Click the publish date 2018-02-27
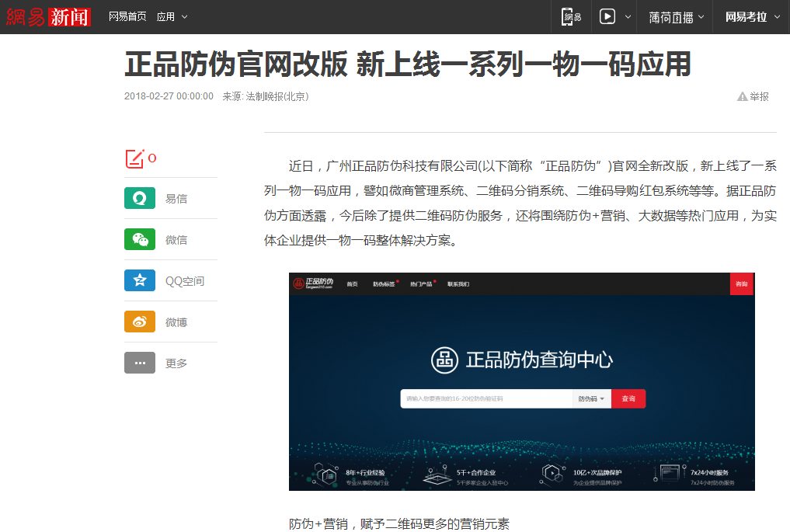This screenshot has width=790, height=532. coord(169,96)
